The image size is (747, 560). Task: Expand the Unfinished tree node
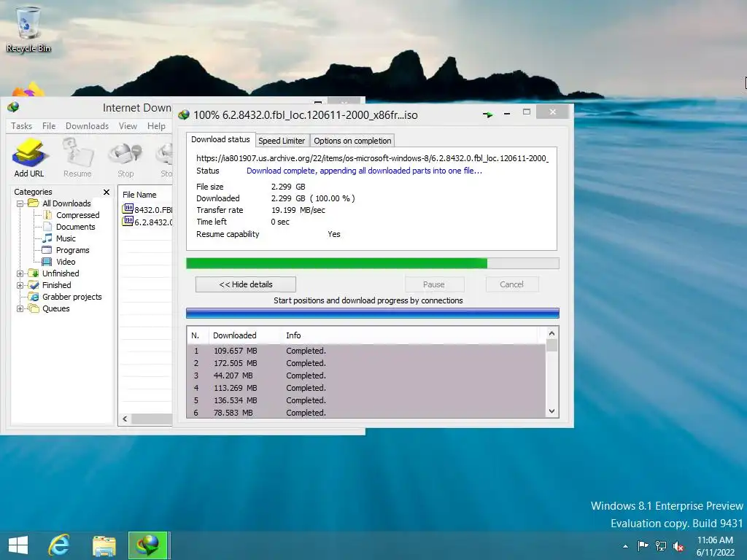20,274
